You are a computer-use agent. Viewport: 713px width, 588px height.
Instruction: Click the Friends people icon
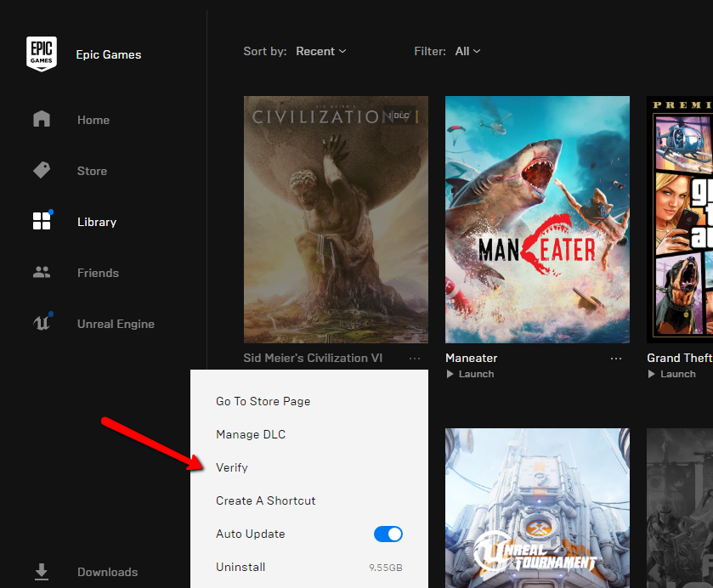click(42, 272)
